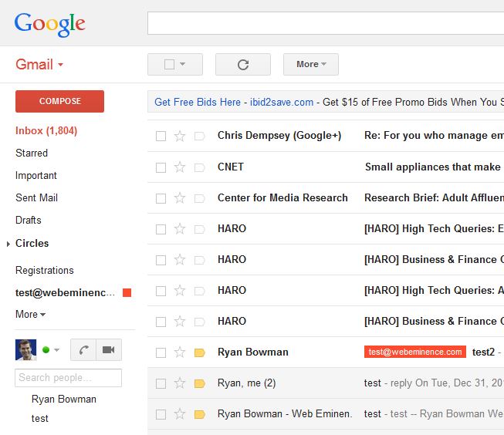Screen dimensions: 504x435
Task: Star the Center for Media Research email
Action: [180, 198]
